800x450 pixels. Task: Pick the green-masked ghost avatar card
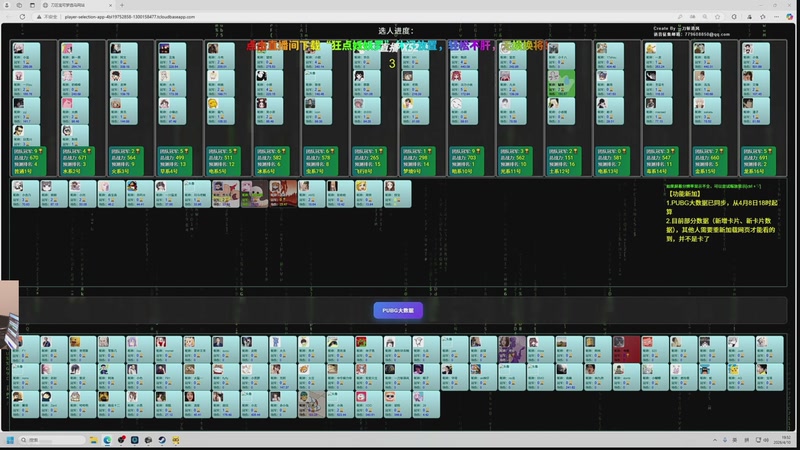(x=254, y=194)
